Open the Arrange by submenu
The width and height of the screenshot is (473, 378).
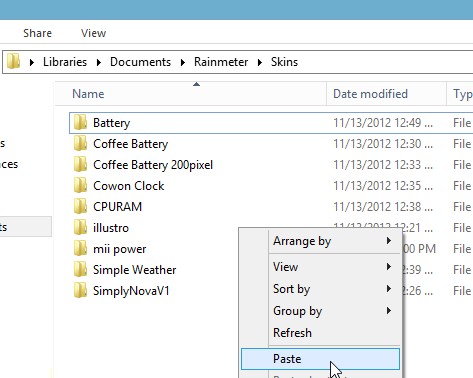pyautogui.click(x=320, y=241)
